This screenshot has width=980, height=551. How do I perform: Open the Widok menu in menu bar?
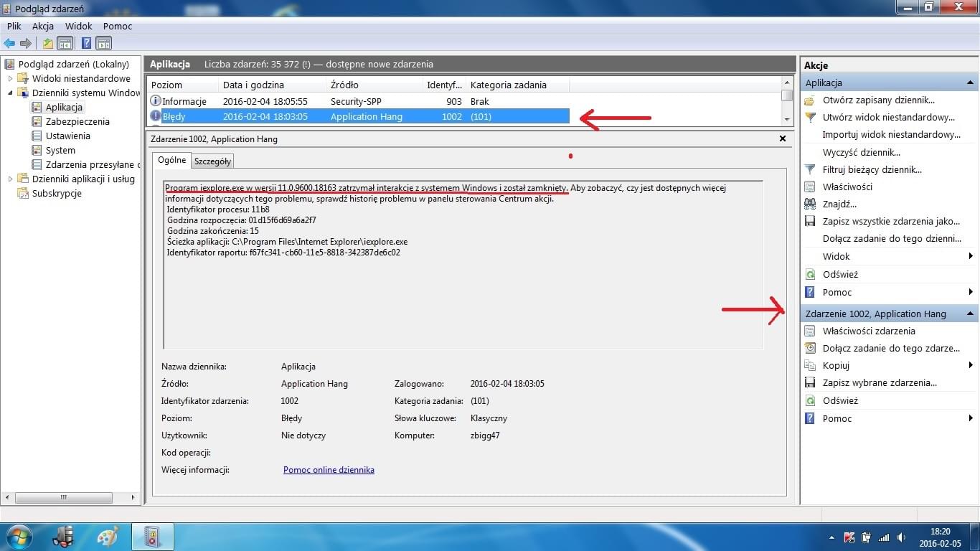pos(79,26)
